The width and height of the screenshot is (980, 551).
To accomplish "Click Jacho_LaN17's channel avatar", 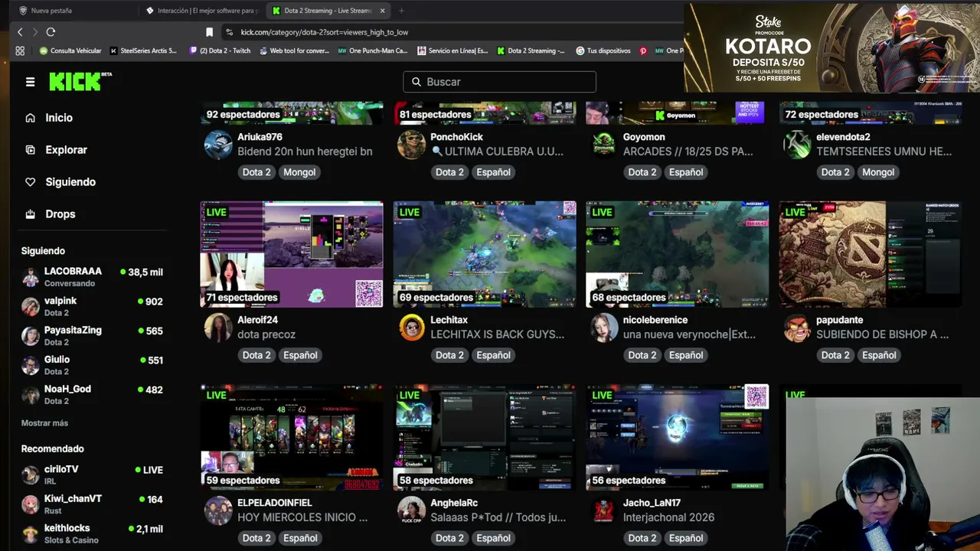I will tap(604, 510).
